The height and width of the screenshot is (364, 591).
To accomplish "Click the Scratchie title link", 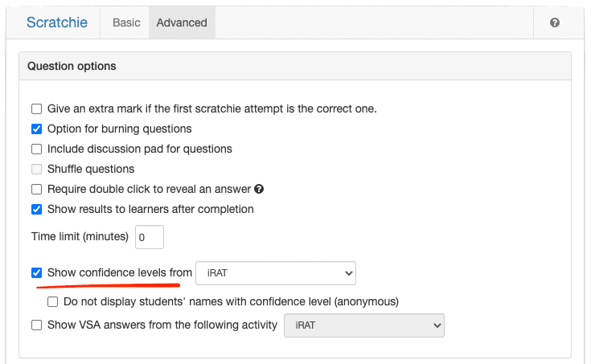I will (x=57, y=22).
